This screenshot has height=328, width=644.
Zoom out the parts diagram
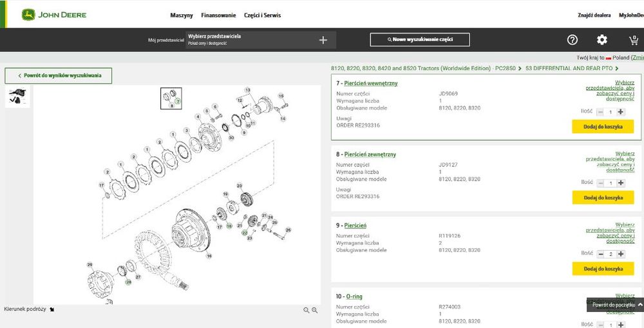306,311
